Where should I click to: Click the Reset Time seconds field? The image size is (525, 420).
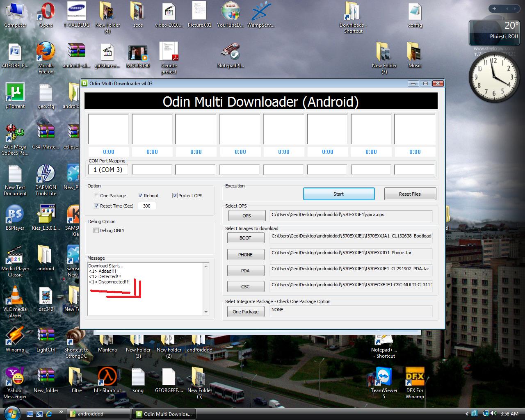147,206
